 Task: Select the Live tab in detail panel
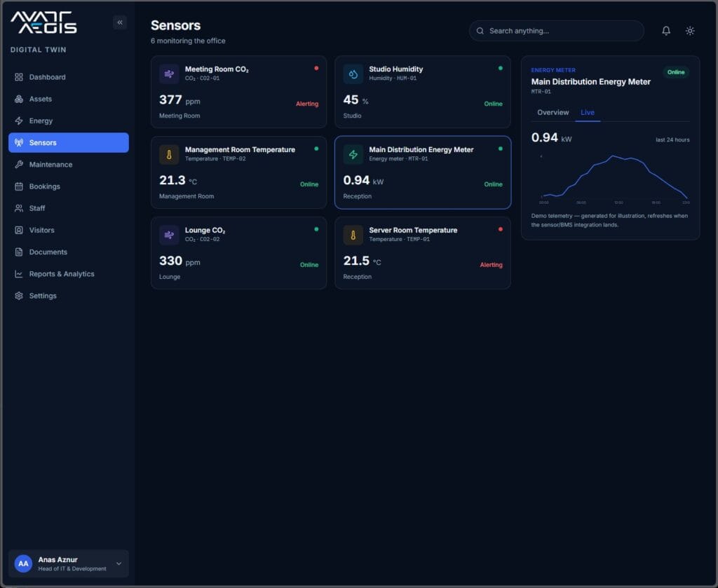pos(588,113)
